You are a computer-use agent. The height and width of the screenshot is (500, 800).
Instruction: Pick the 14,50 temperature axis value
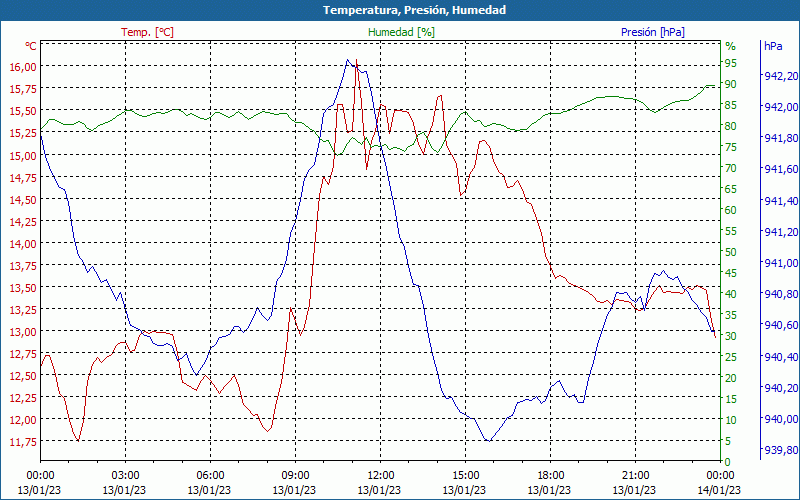(23, 199)
